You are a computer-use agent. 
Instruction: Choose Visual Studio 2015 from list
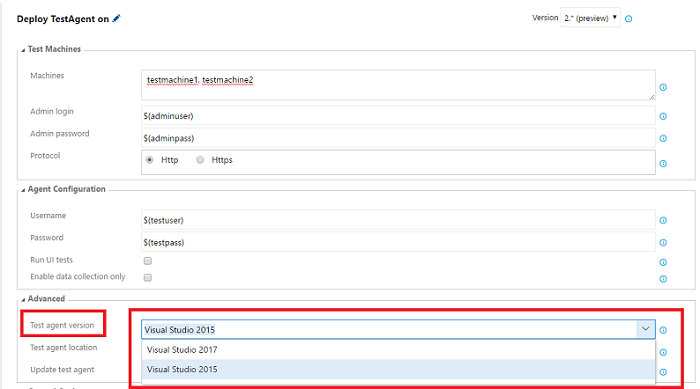398,369
